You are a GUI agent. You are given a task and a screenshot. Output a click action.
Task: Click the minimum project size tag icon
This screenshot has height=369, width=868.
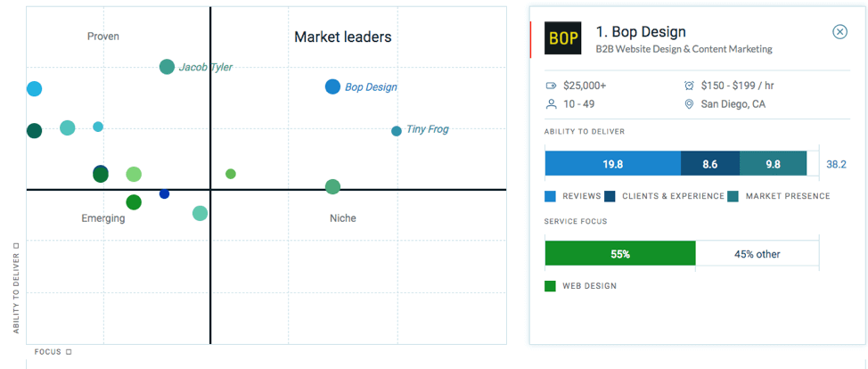(x=550, y=86)
